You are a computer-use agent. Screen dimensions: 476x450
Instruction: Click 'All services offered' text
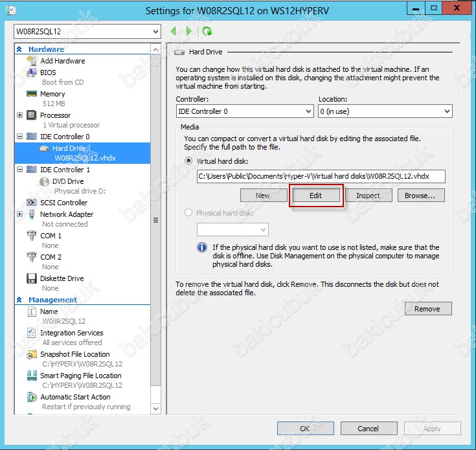(73, 343)
